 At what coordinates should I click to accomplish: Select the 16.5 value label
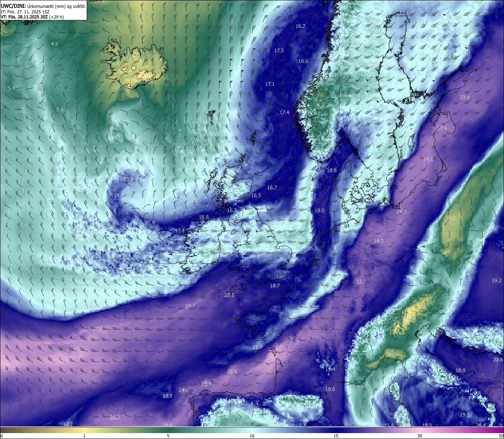pos(256,196)
